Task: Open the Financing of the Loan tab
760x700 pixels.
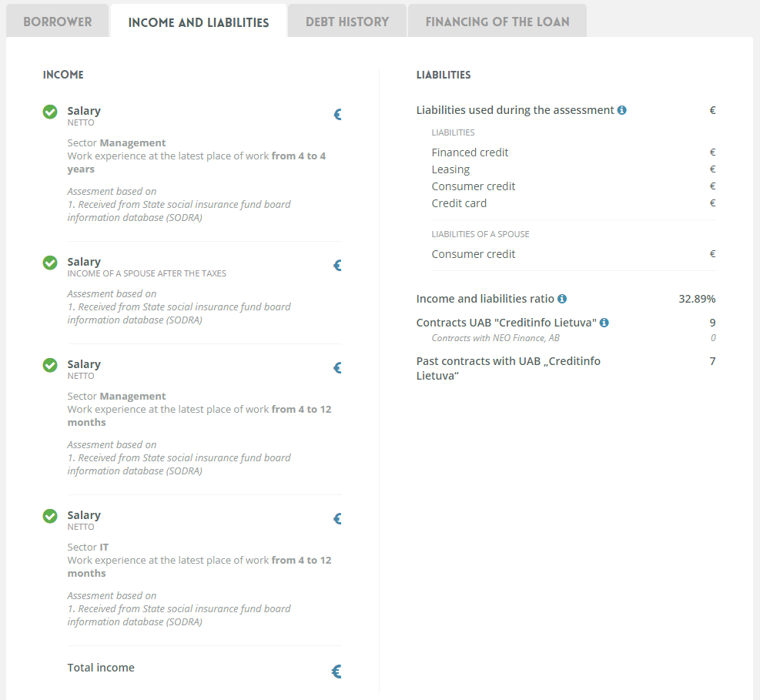Action: click(x=497, y=22)
